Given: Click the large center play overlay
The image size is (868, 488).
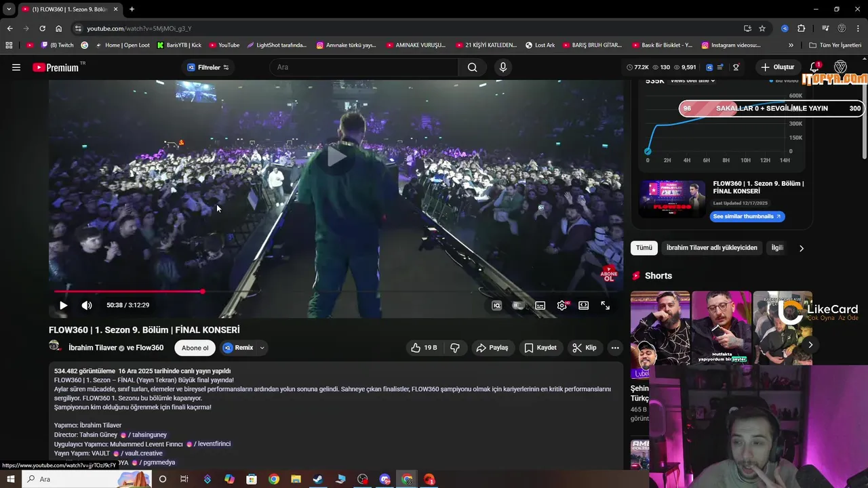Looking at the screenshot, I should [x=336, y=157].
